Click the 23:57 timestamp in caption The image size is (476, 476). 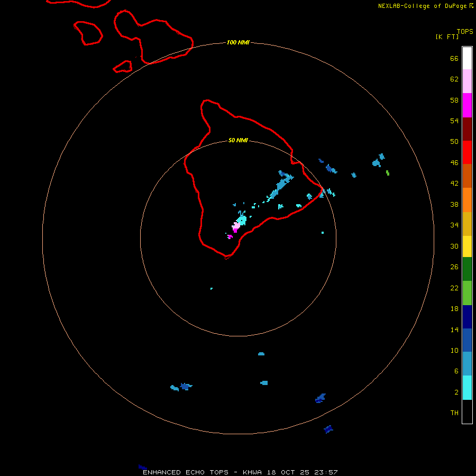coord(326,472)
